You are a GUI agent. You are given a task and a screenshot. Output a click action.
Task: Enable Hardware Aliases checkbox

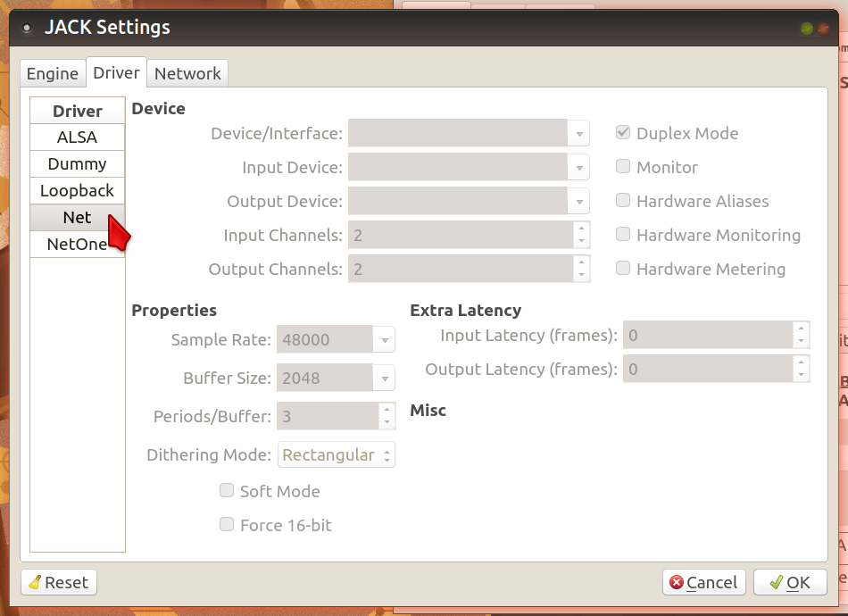point(623,200)
